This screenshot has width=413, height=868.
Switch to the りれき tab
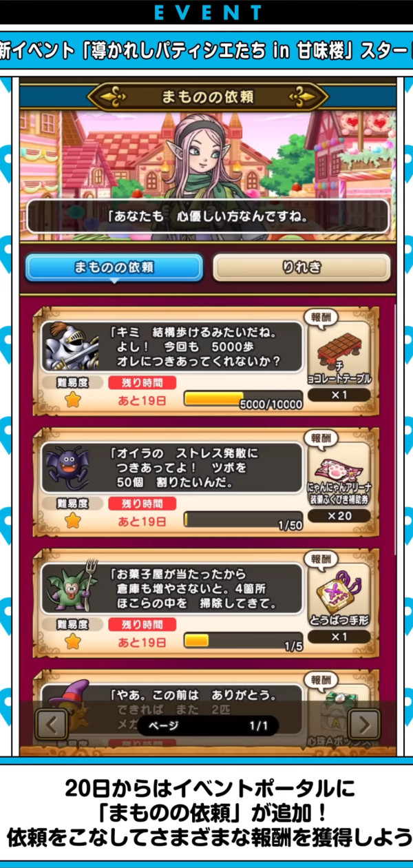tap(301, 267)
